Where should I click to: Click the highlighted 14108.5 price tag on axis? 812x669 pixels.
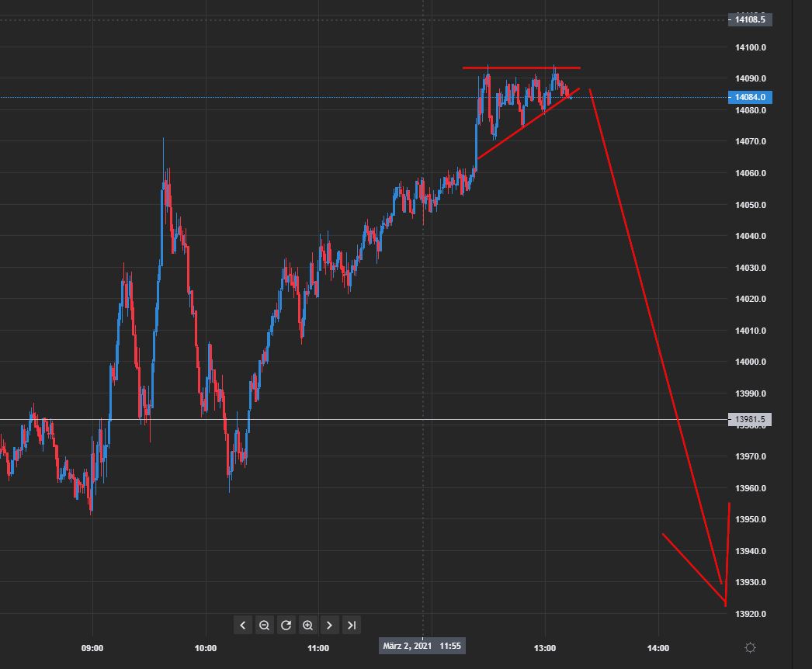click(x=750, y=20)
